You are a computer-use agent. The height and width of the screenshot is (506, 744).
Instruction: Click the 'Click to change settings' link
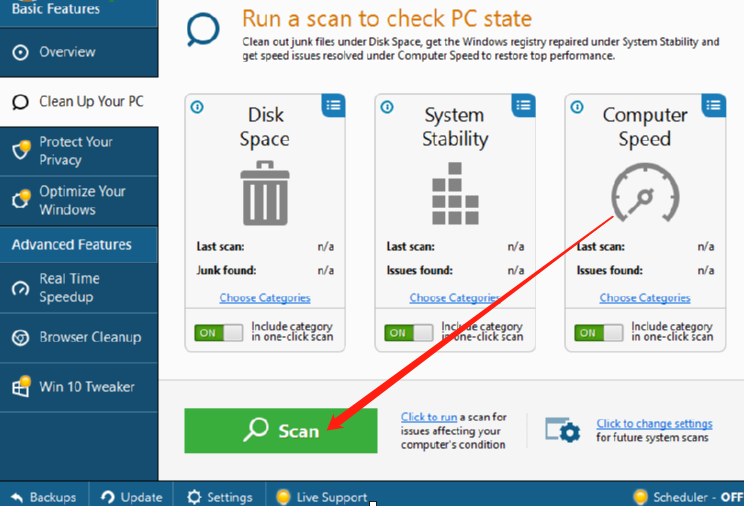pos(654,423)
